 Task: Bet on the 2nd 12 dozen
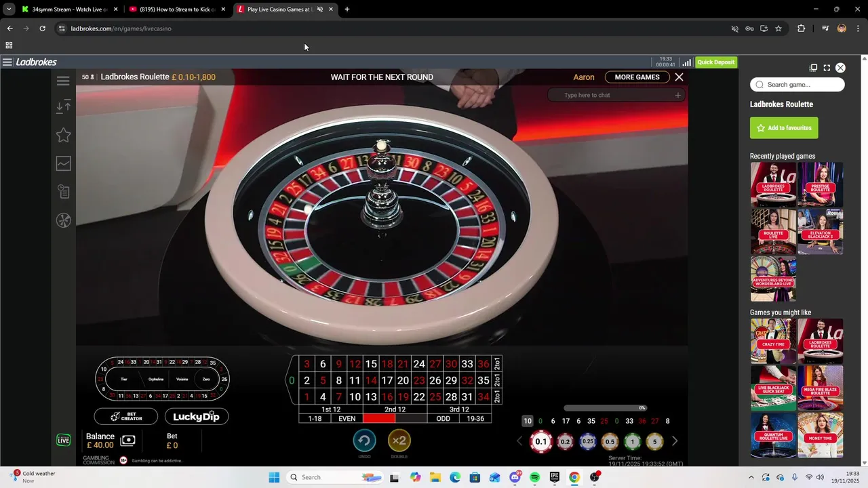395,409
